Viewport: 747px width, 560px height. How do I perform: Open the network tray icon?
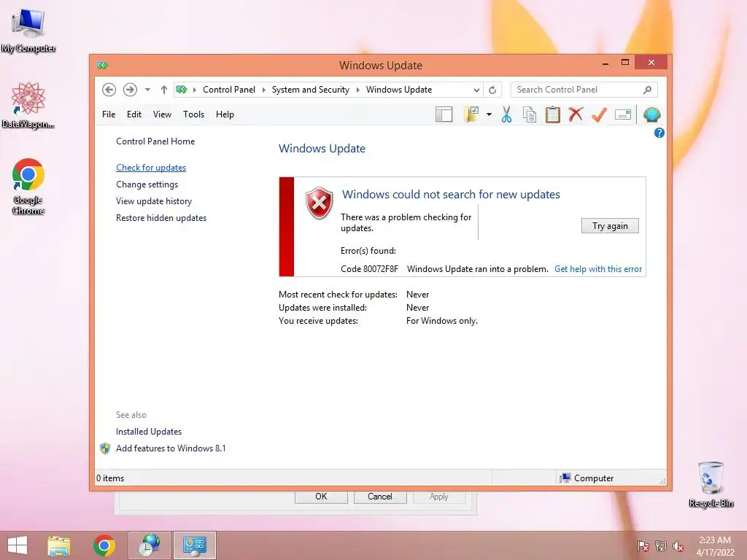point(661,546)
